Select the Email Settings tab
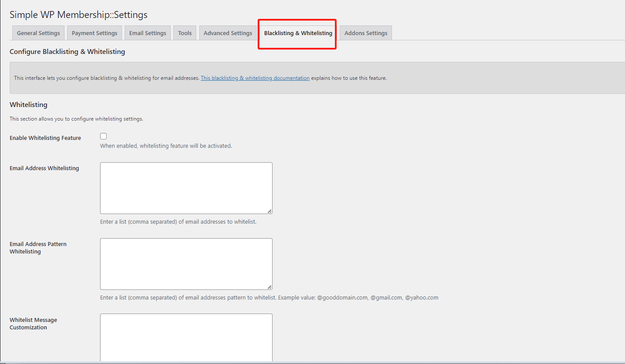Viewport: 625px width, 364px height. (147, 32)
